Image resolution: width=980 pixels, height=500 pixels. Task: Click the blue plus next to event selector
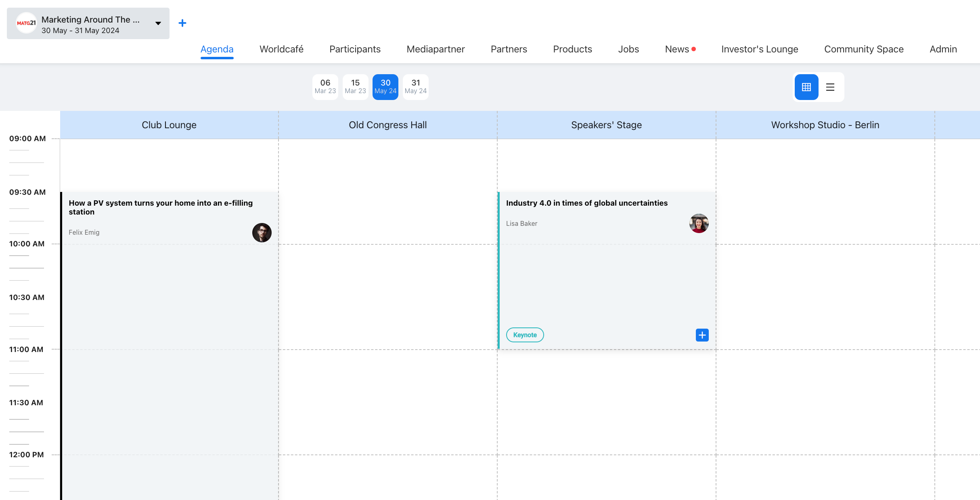182,23
